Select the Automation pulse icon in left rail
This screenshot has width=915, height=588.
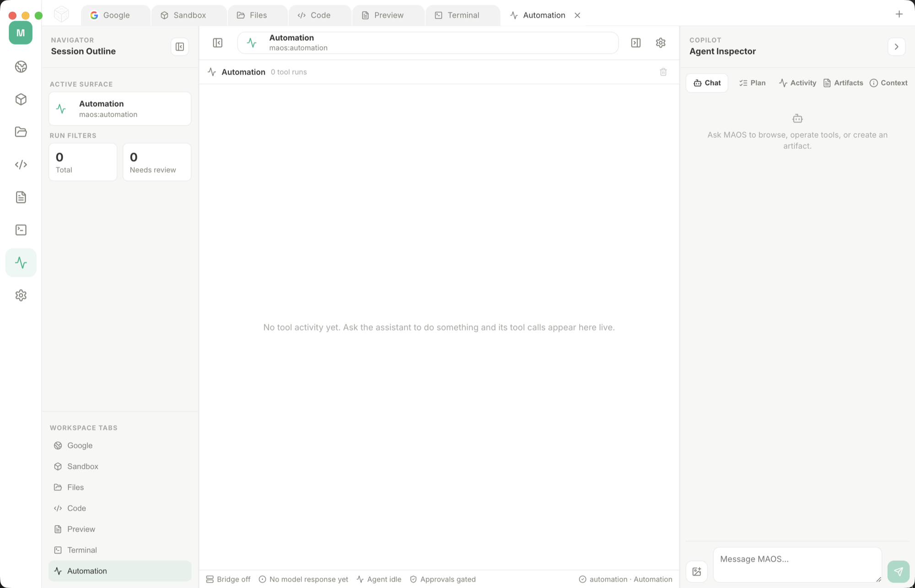click(x=21, y=263)
